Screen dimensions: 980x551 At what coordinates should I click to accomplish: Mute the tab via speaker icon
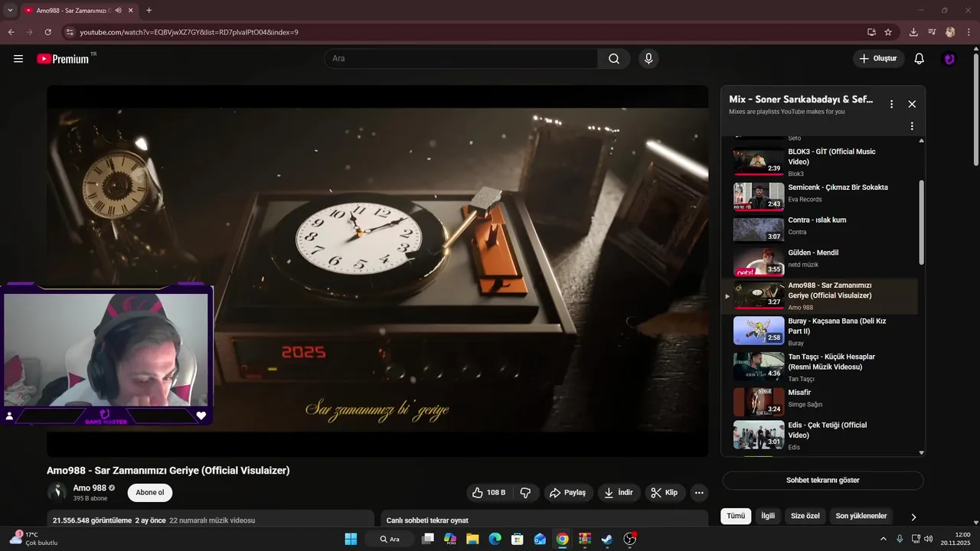(x=118, y=11)
